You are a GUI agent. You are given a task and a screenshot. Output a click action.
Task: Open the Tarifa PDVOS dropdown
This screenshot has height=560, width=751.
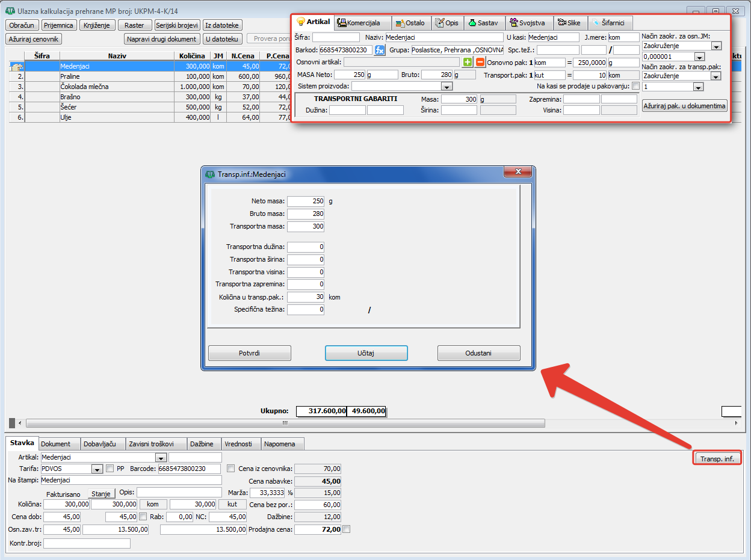point(97,469)
